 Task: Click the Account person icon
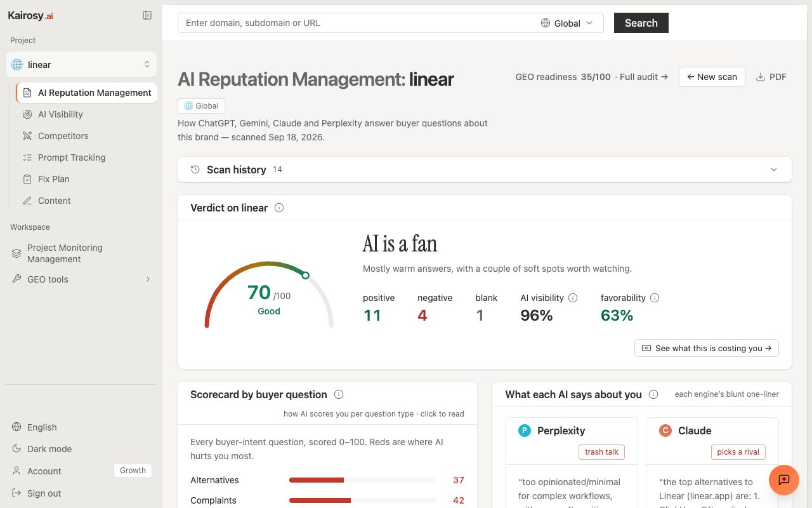pos(17,471)
